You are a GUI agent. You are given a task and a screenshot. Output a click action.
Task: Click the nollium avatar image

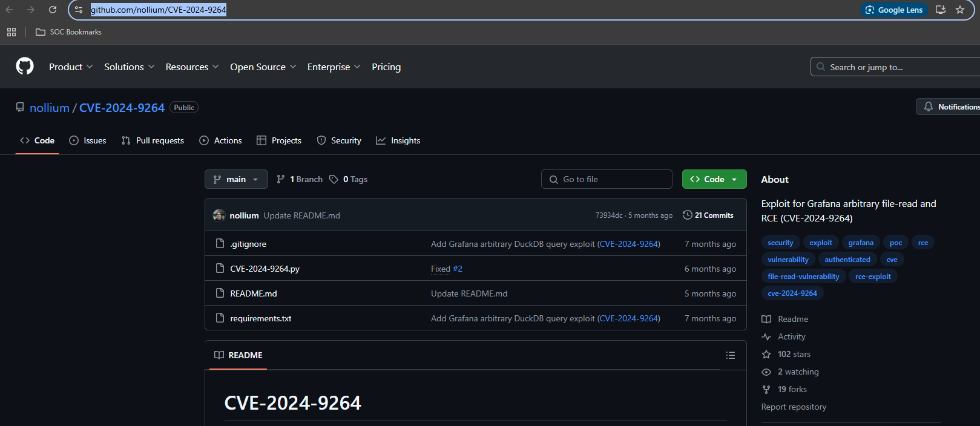(219, 215)
